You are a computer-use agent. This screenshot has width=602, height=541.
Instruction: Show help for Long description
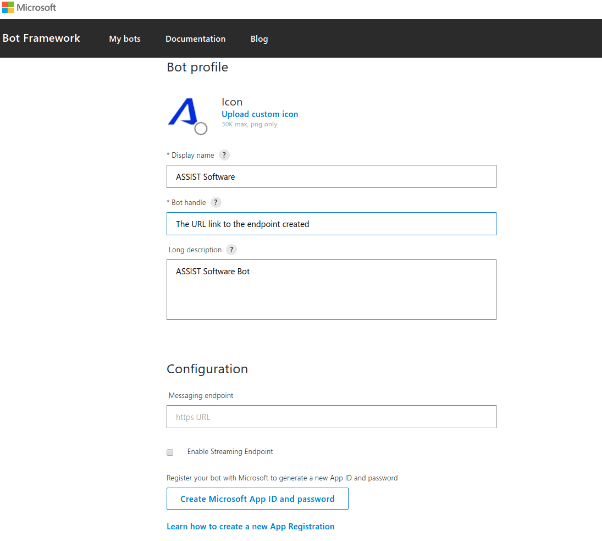231,249
